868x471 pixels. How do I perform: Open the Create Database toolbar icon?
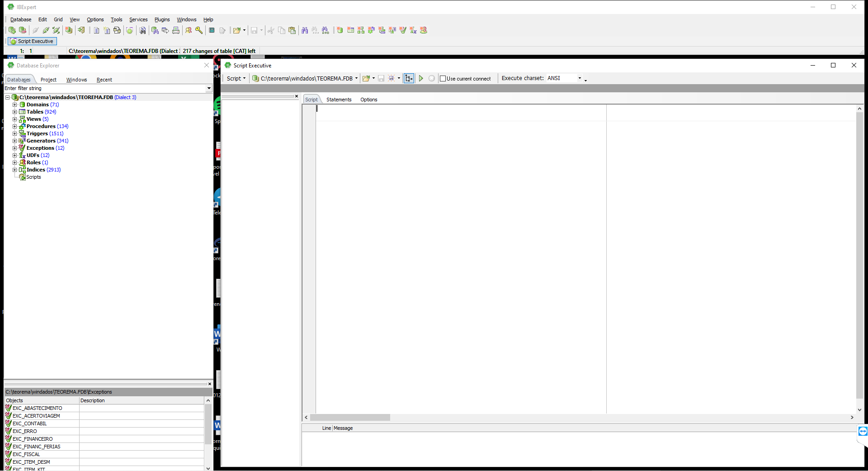[69, 30]
